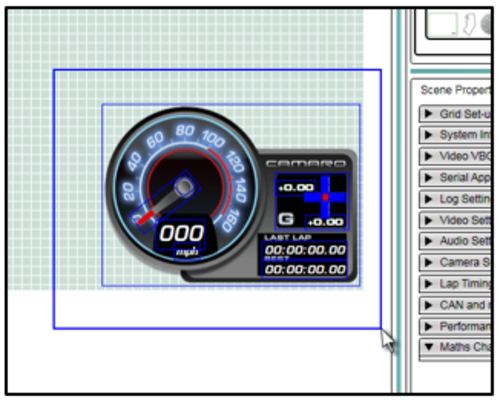The image size is (500, 402).
Task: Expand the Grid Set-up section
Action: pyautogui.click(x=455, y=114)
